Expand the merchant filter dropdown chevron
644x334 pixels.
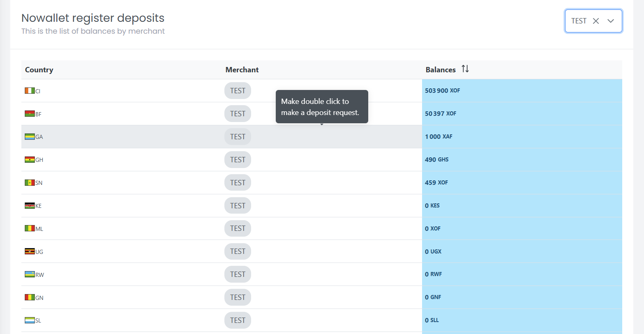tap(611, 21)
